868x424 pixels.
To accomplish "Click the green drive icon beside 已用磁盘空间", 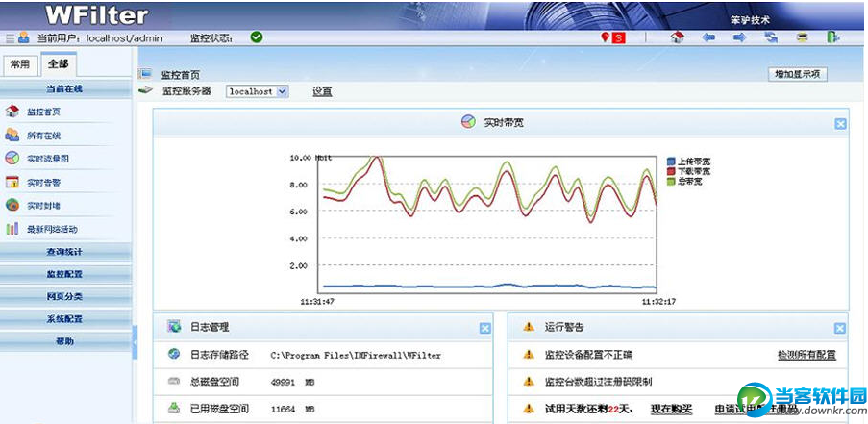I will pyautogui.click(x=174, y=409).
